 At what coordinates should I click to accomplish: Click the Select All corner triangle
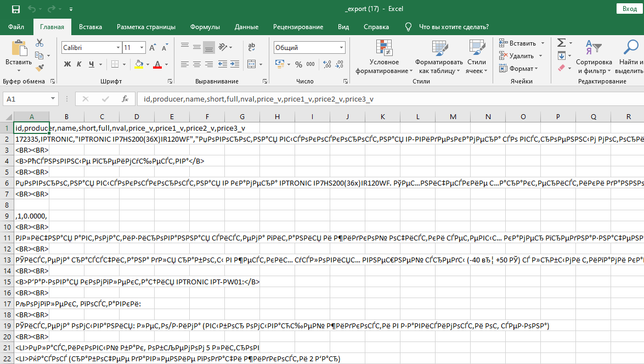point(8,117)
